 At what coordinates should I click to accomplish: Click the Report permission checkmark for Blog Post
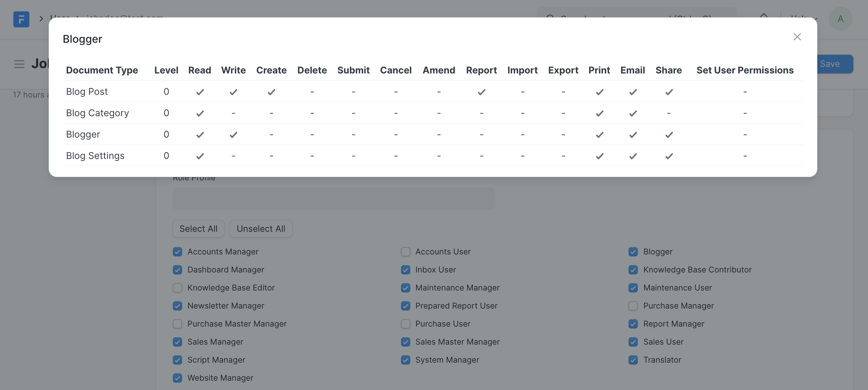[x=482, y=91]
